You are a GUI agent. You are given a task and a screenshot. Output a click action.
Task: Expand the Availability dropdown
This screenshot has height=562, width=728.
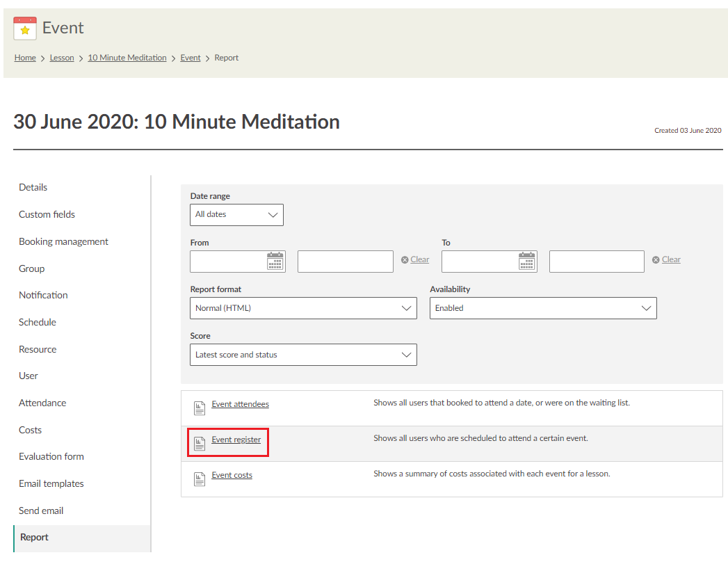point(543,308)
